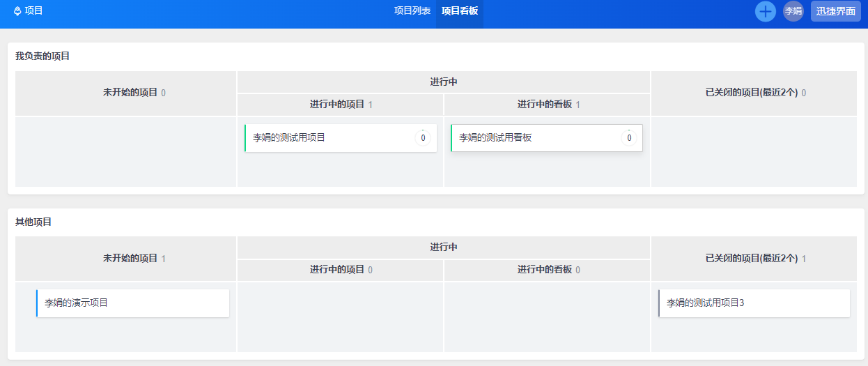
Task: Click 未开始的项目 0 column header
Action: [x=126, y=93]
